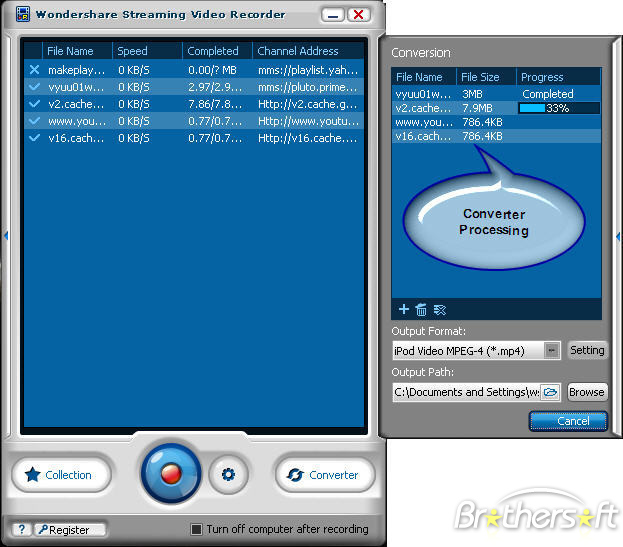Select www.you… in the Conversion list
Image resolution: width=623 pixels, height=547 pixels.
(x=424, y=122)
